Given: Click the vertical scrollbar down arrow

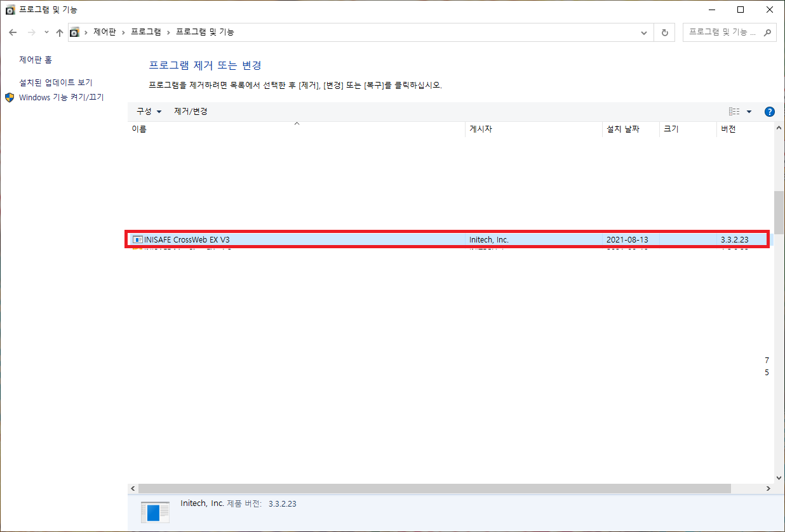Looking at the screenshot, I should point(779,478).
